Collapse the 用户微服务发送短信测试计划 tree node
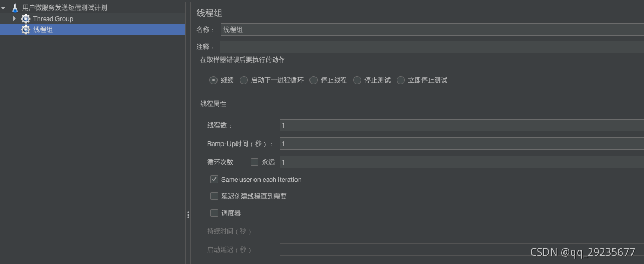Screen dimensions: 644x264 tap(3, 8)
